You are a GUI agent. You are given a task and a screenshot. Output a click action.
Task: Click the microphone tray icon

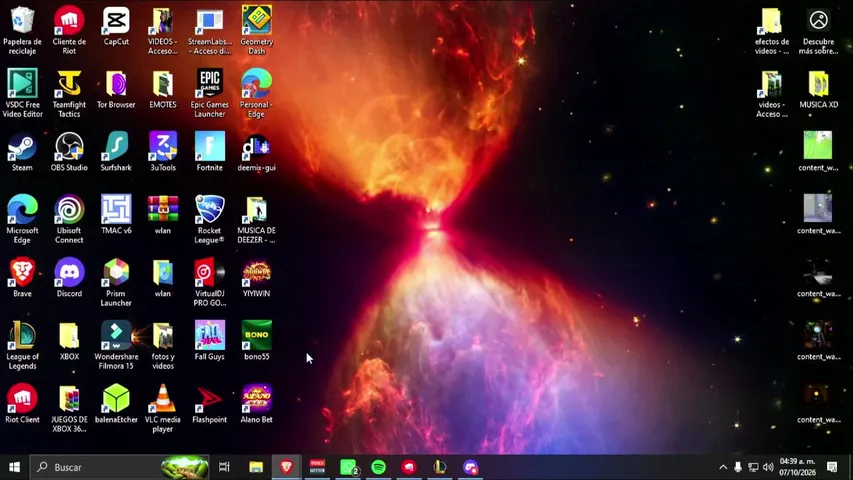coord(738,467)
